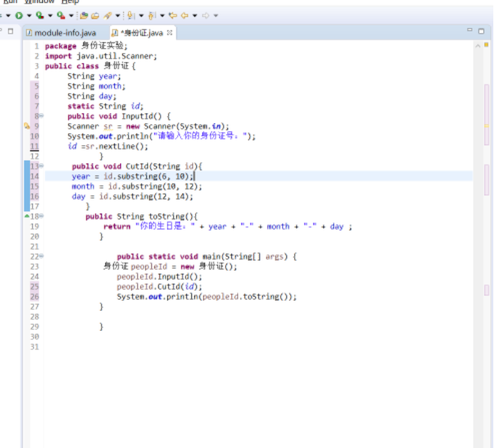Click on 'package' keyword on line 1

coord(61,46)
